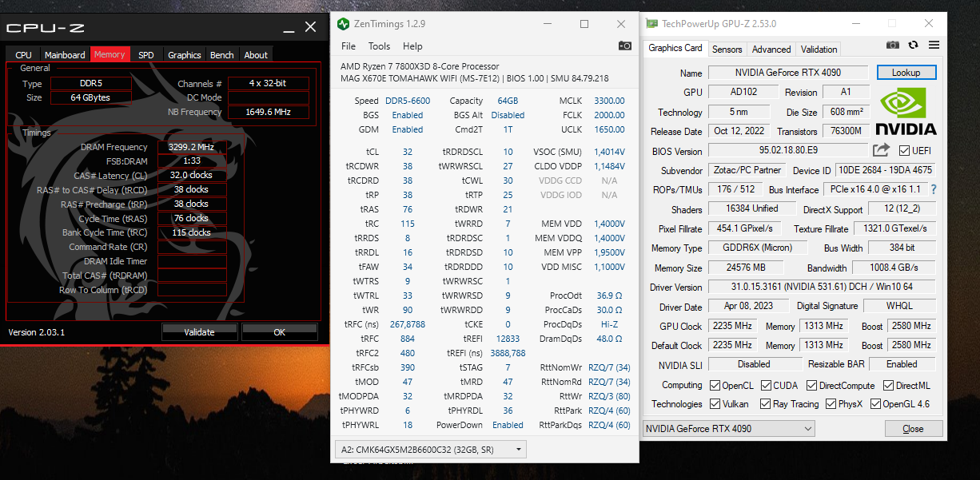
Task: Click the GDM Enabled value in ZenTimings
Action: (x=408, y=129)
